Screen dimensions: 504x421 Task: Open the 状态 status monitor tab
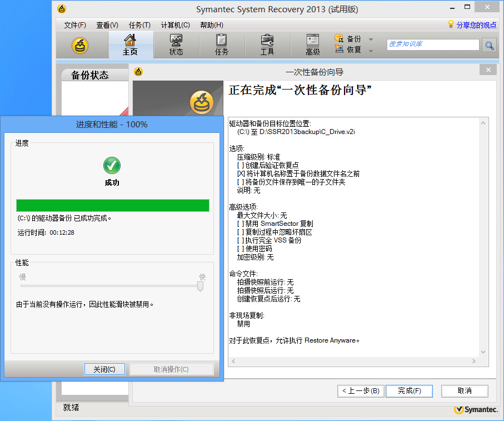coord(176,44)
